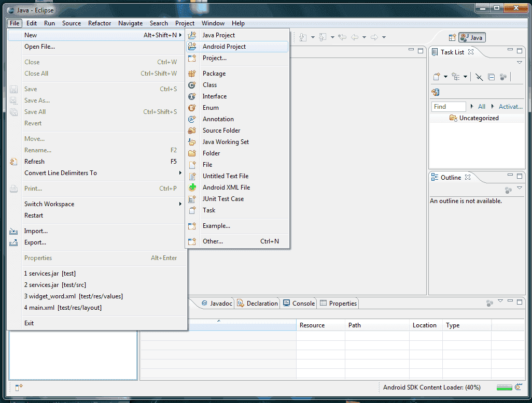
Task: Close the Task List view tab
Action: point(471,52)
